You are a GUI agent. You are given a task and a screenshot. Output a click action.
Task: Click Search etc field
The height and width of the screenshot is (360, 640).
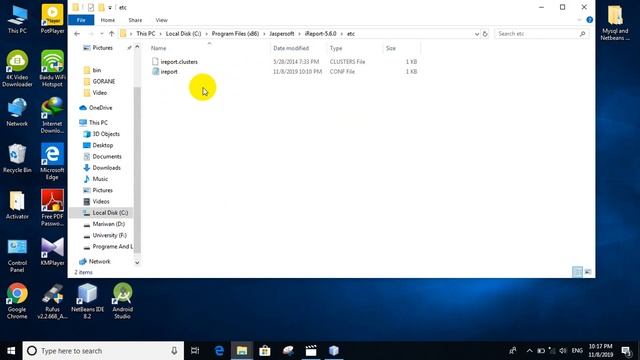tap(541, 34)
